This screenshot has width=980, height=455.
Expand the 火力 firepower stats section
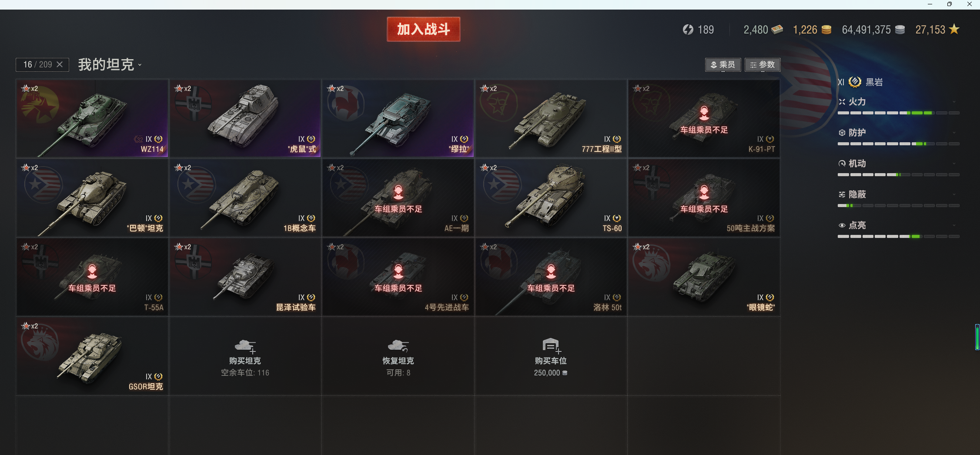tap(899, 102)
